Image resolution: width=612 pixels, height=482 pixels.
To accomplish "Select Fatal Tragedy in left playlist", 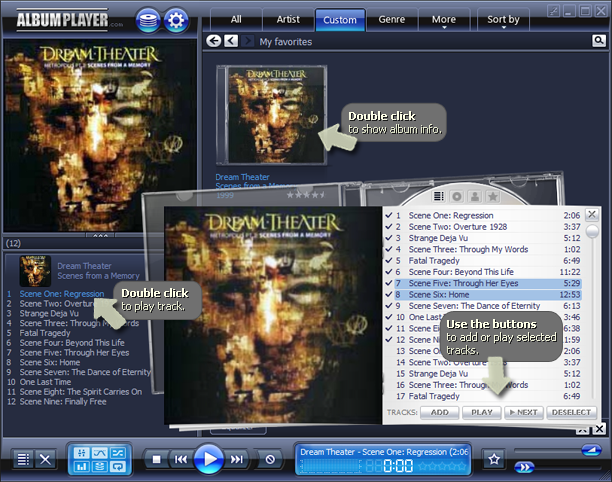I will [x=45, y=333].
